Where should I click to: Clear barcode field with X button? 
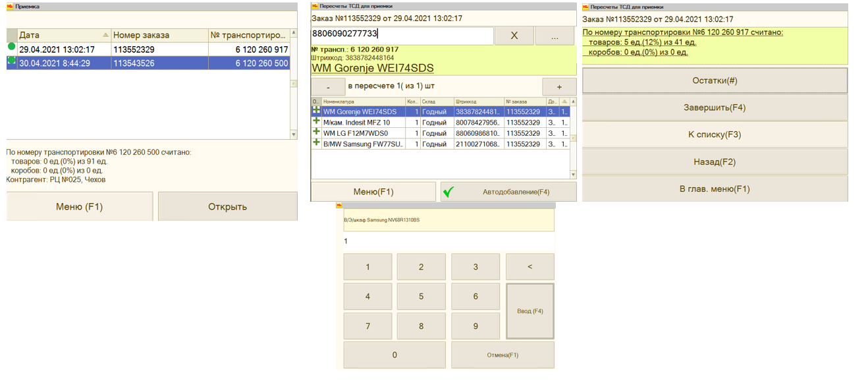click(x=514, y=36)
